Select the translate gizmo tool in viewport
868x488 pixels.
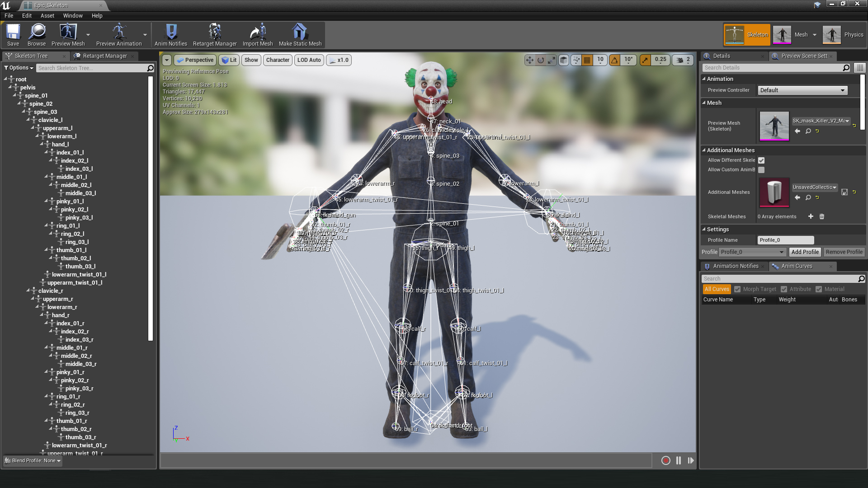point(529,60)
